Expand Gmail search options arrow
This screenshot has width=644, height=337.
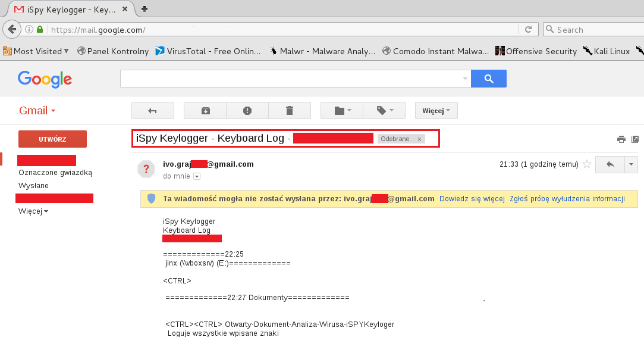[465, 79]
